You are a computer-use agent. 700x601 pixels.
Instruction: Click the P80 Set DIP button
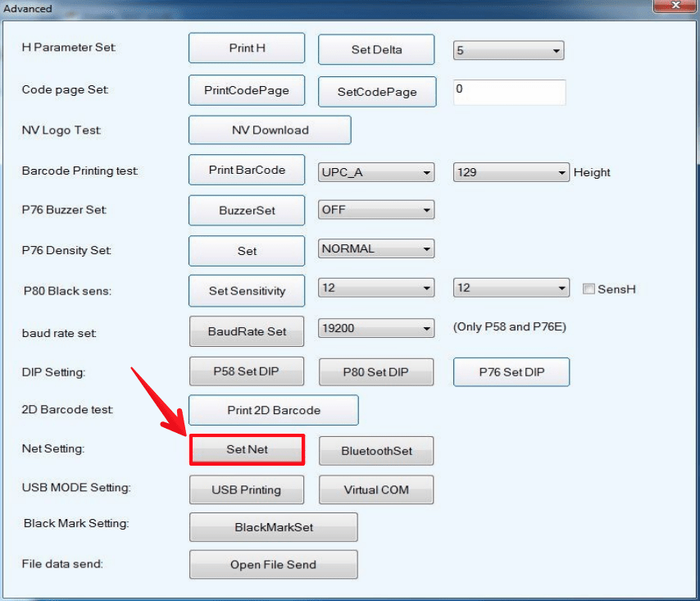(x=376, y=372)
